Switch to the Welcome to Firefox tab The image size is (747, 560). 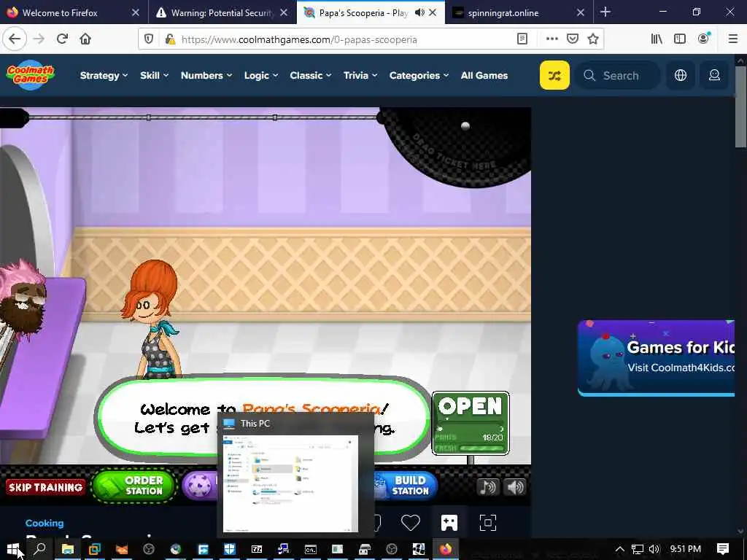(60, 13)
